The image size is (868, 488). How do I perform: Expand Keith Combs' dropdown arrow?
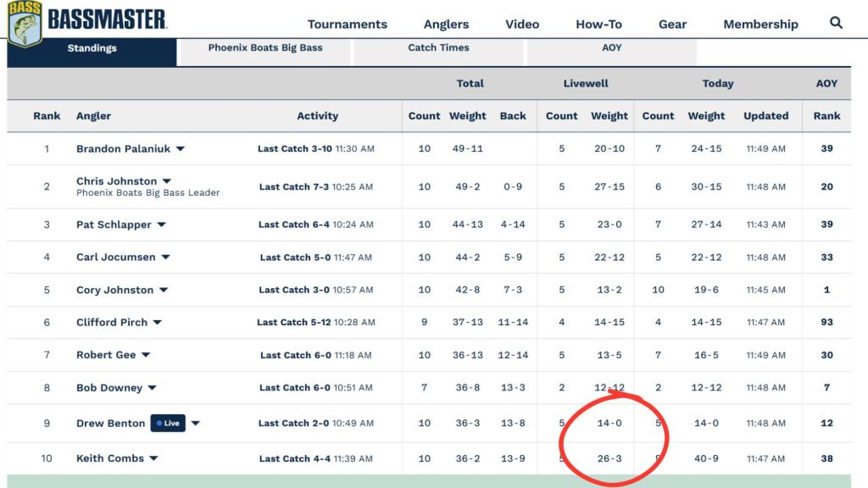click(153, 458)
